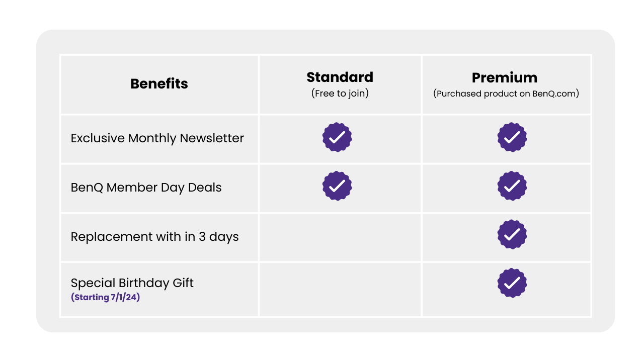Click the "(Free to join)" subtitle
The width and height of the screenshot is (644, 362).
[x=340, y=93]
